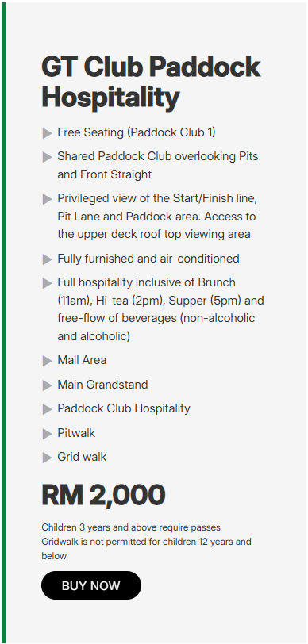
Task: Click Fully furnished and air-conditioned text
Action: click(x=148, y=259)
